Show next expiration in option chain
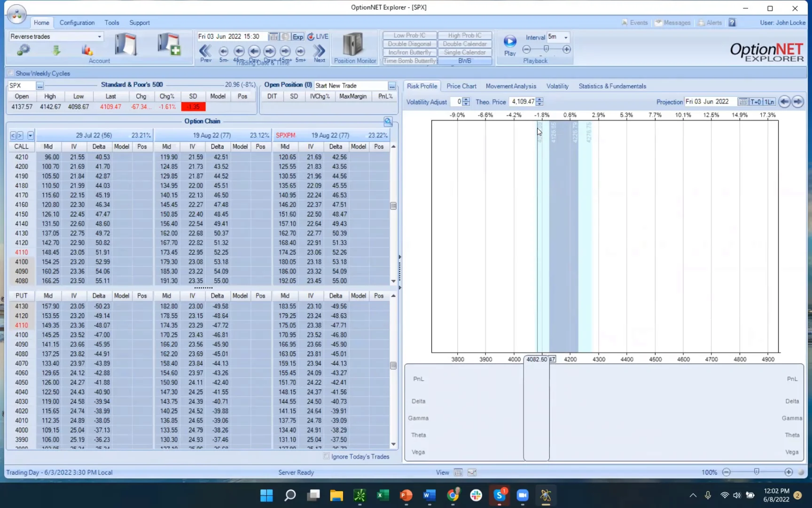The width and height of the screenshot is (812, 508). coord(20,135)
